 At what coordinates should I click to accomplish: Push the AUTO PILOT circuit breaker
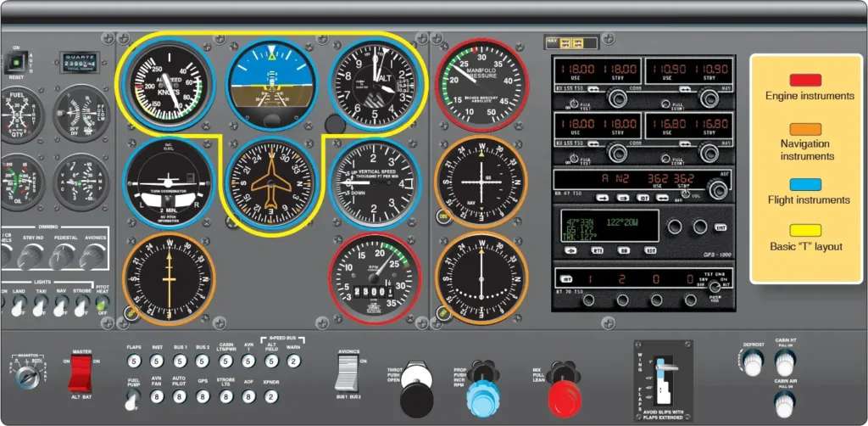[180, 396]
